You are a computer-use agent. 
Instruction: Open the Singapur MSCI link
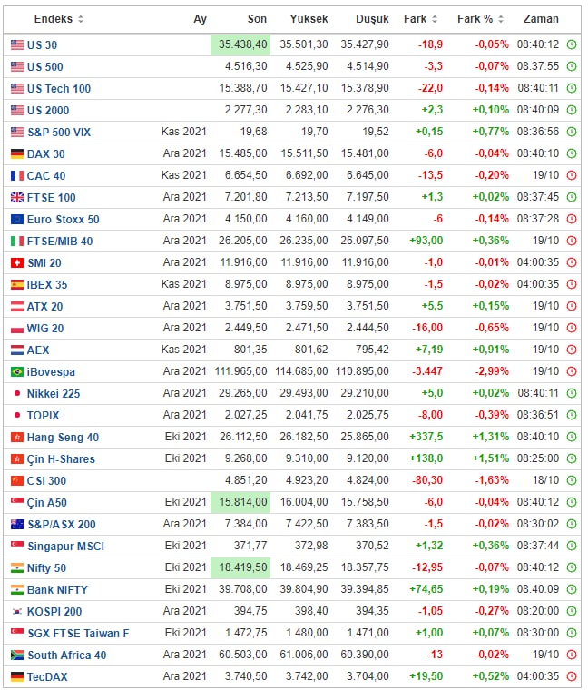click(66, 547)
